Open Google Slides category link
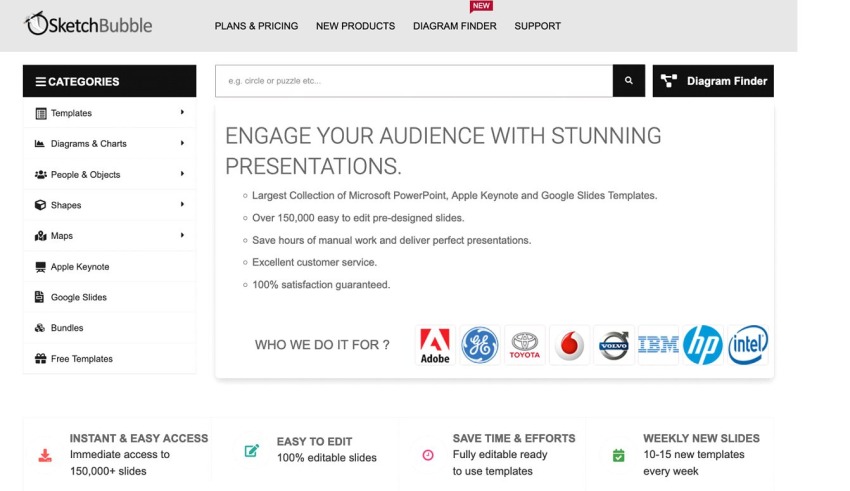 point(79,297)
